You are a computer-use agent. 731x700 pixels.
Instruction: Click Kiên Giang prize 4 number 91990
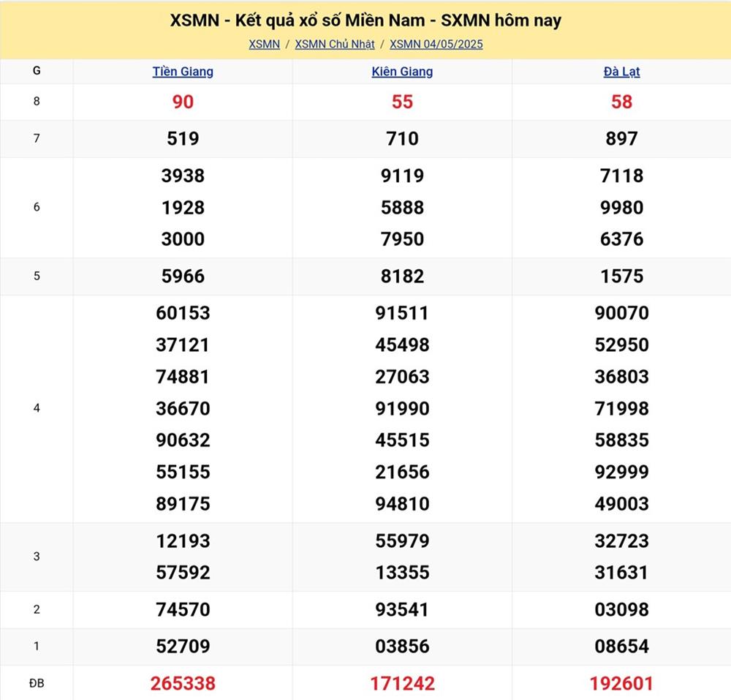[x=402, y=408]
